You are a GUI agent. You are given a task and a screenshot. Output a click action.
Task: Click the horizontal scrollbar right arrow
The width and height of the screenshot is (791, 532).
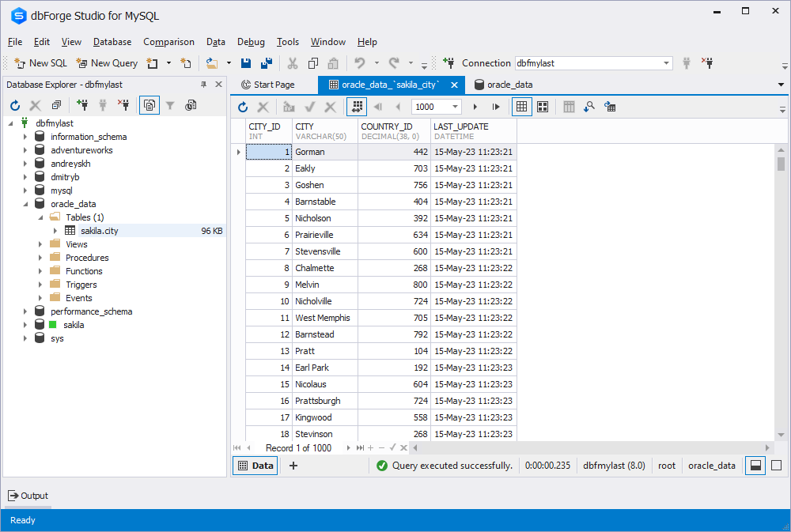767,447
